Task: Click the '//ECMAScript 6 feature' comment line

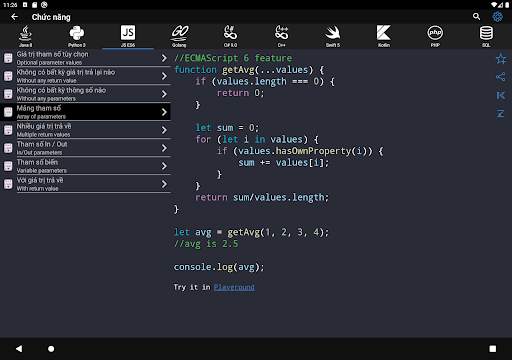Action: [x=233, y=58]
